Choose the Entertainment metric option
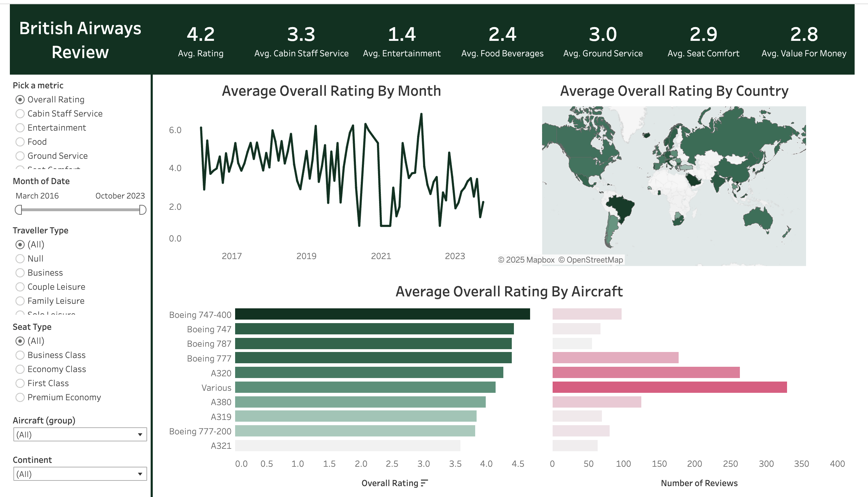 (20, 128)
